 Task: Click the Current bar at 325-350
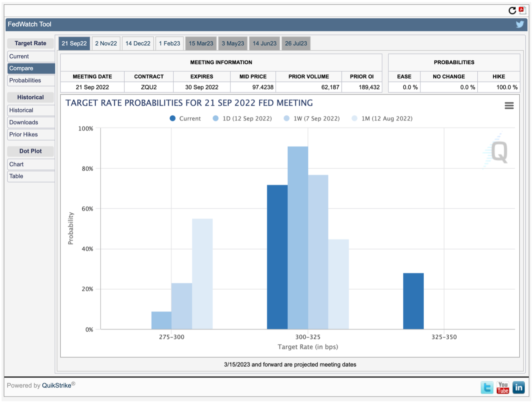[x=413, y=301]
